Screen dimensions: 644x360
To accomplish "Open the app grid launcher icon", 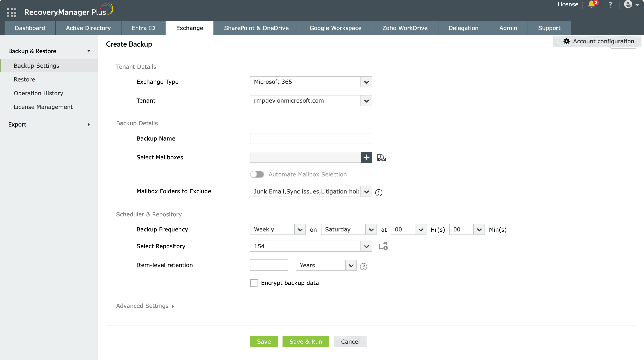I will (x=12, y=12).
